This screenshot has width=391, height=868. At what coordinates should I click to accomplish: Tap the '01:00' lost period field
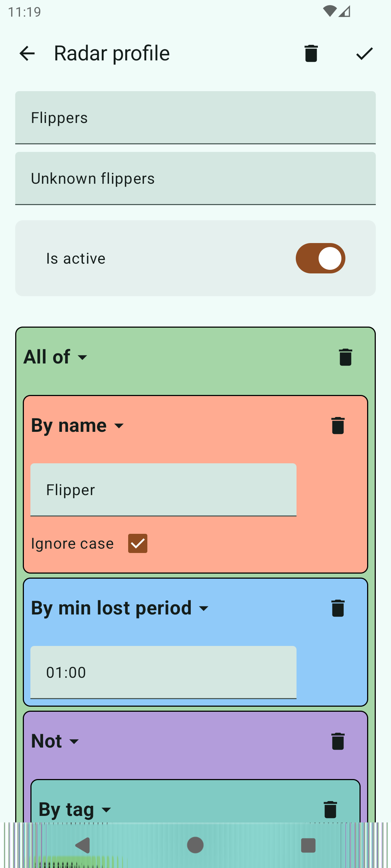tap(163, 673)
